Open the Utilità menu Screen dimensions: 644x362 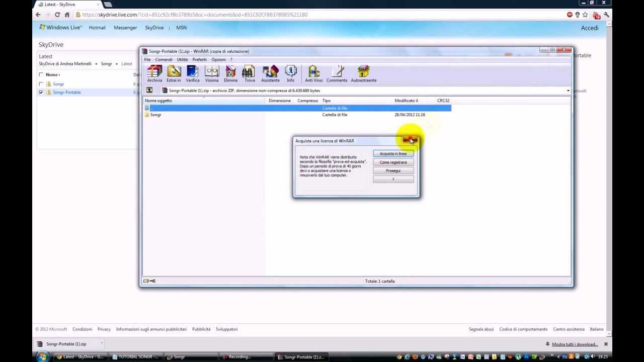[182, 59]
